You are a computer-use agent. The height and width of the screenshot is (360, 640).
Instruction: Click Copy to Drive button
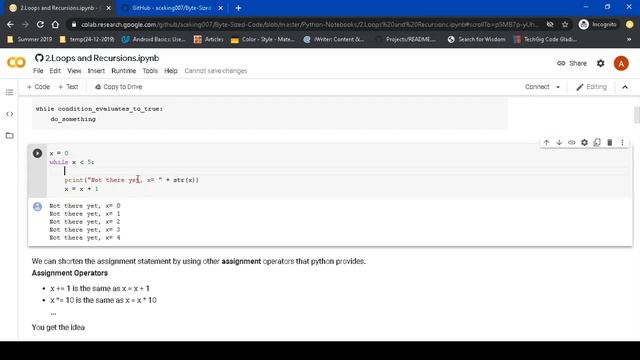point(118,87)
